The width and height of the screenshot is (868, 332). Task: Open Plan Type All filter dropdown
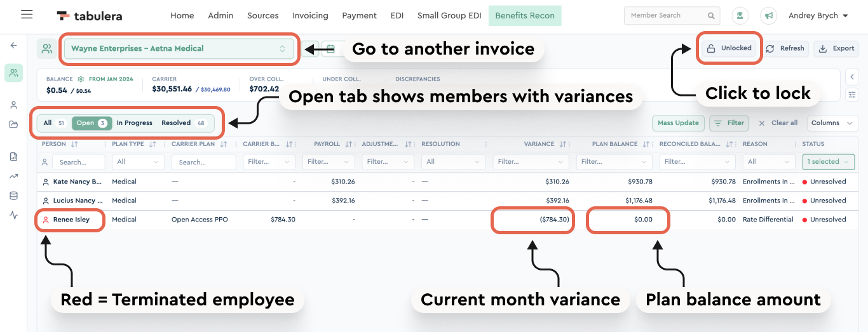point(138,162)
